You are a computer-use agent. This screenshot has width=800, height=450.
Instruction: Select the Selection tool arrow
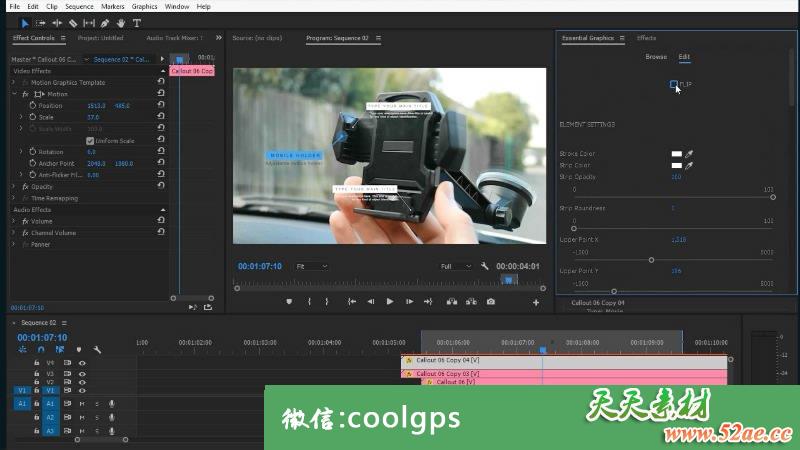coord(24,23)
